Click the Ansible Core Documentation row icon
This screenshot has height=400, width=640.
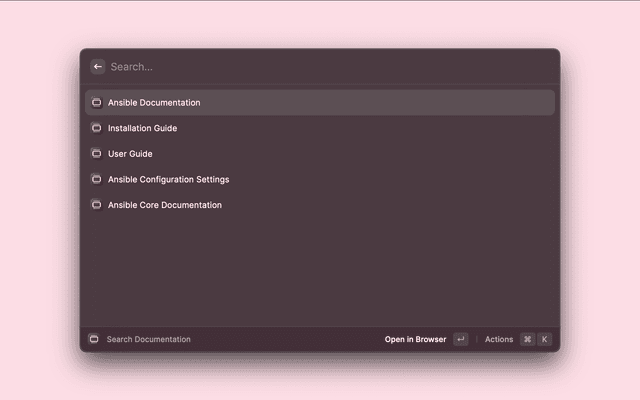pos(97,205)
